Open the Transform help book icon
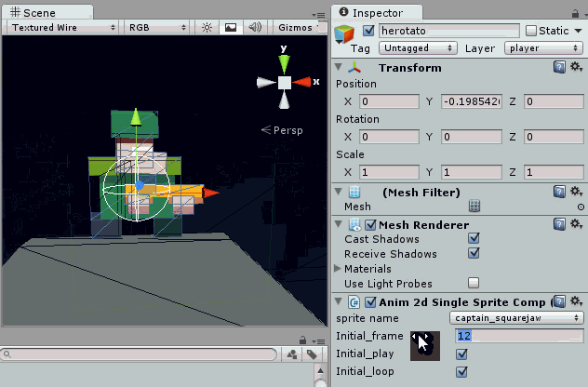Viewport: 588px width, 387px height. (x=559, y=68)
